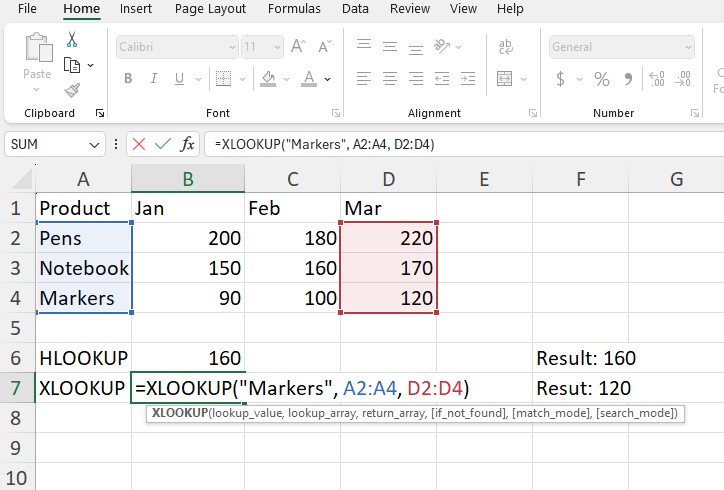Click the Center align icon

pos(389,79)
